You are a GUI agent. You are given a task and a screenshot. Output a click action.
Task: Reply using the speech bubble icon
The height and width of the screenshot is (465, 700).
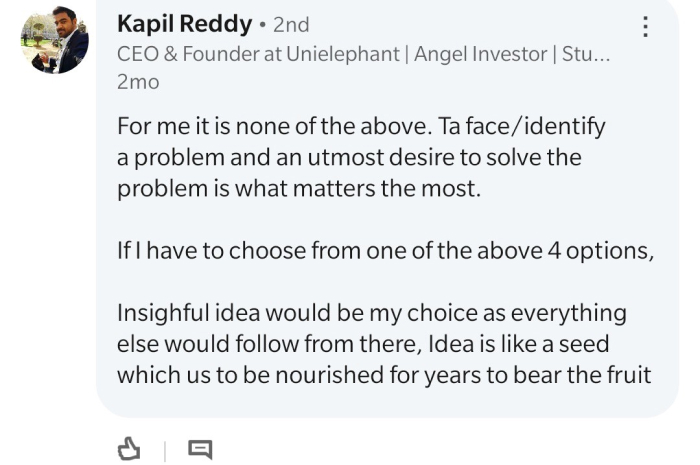[x=200, y=449]
